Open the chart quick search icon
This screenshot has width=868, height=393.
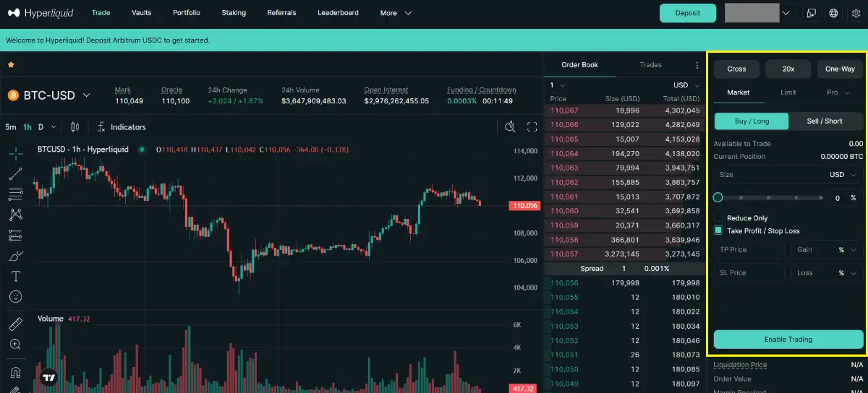pos(510,127)
